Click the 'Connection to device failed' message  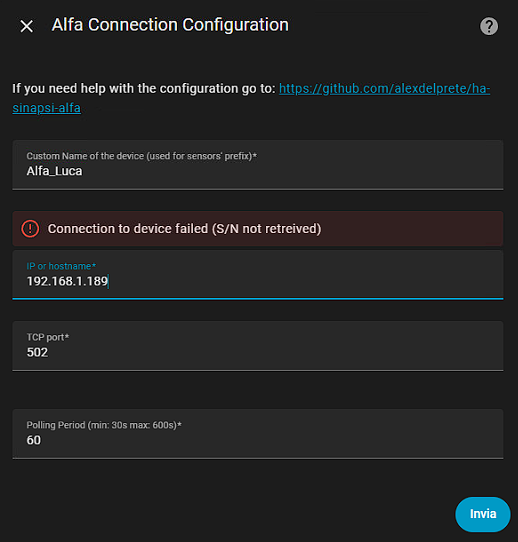point(185,229)
